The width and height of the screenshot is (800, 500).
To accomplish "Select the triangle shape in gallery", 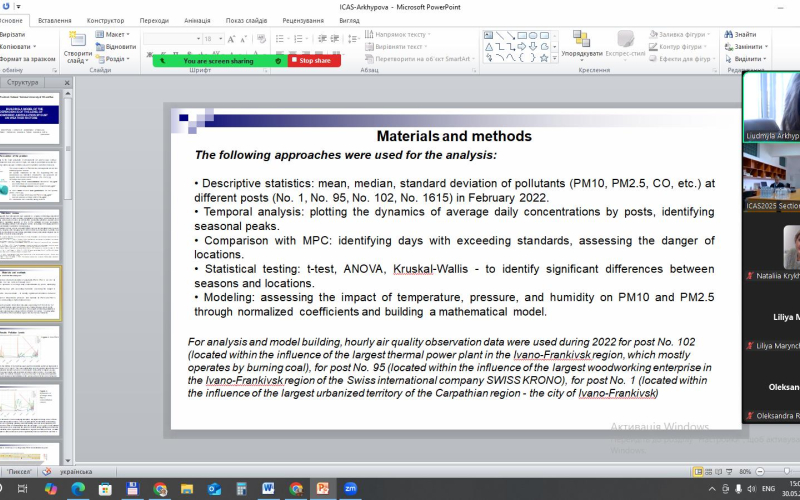I will click(488, 46).
